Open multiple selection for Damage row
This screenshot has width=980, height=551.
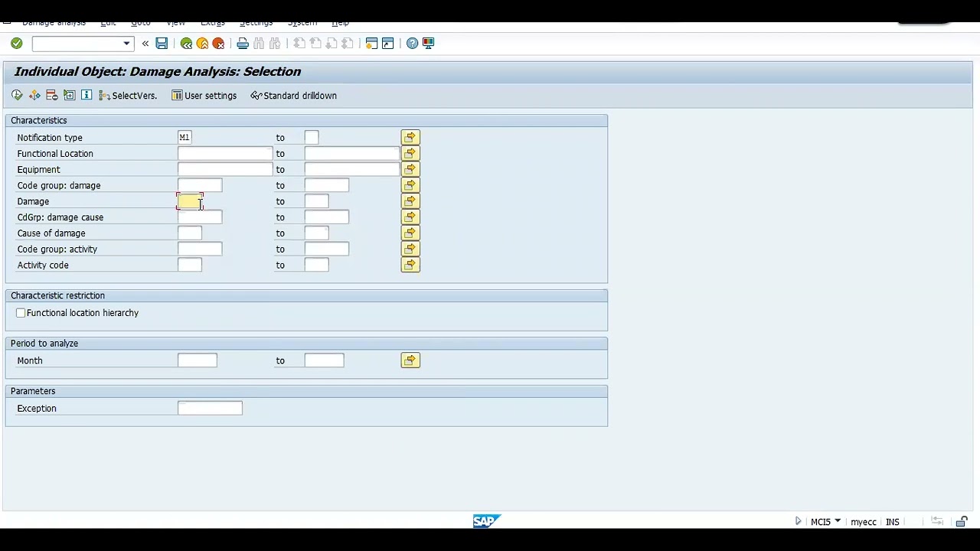pos(410,201)
